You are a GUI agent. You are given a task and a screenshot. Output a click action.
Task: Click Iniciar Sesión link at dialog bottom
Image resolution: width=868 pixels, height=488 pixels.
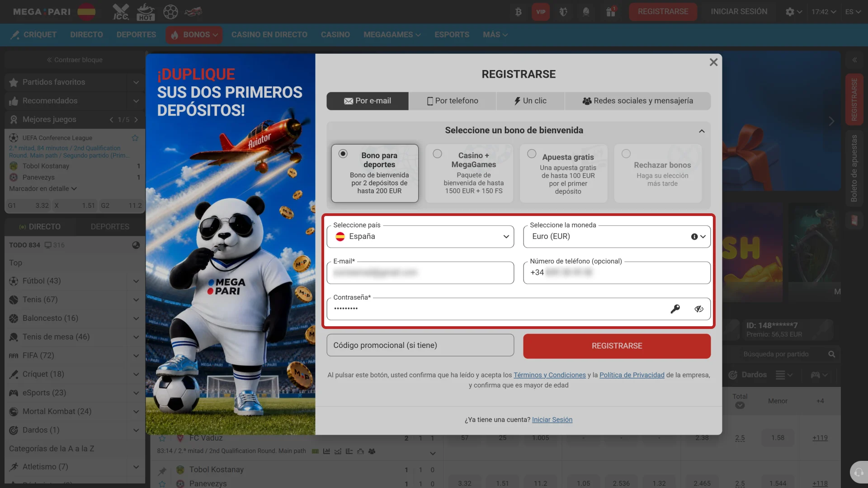(x=552, y=420)
